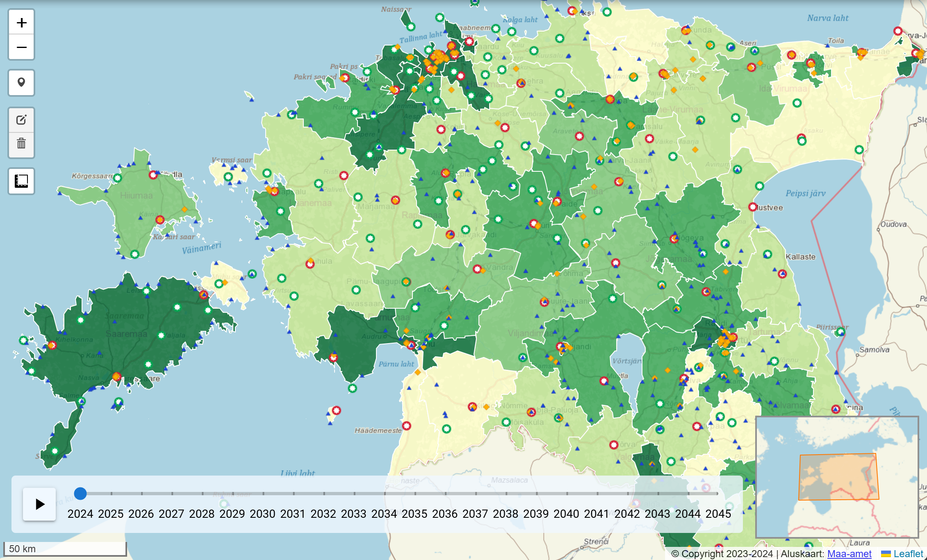927x560 pixels.
Task: Open the Leaflet attribution link
Action: pos(908,554)
